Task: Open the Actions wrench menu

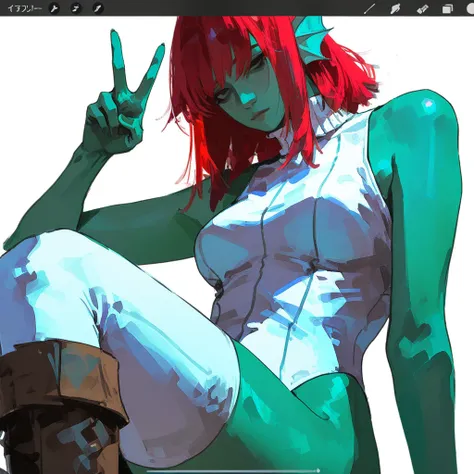Action: (x=54, y=8)
